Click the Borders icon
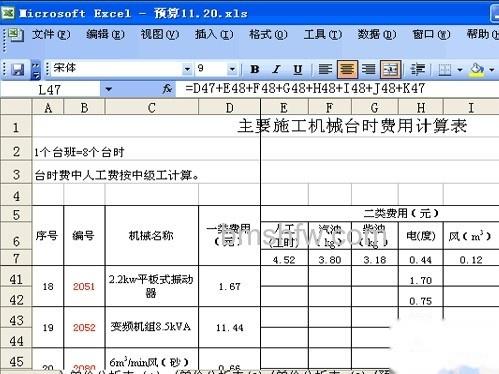The image size is (499, 374). [x=445, y=69]
